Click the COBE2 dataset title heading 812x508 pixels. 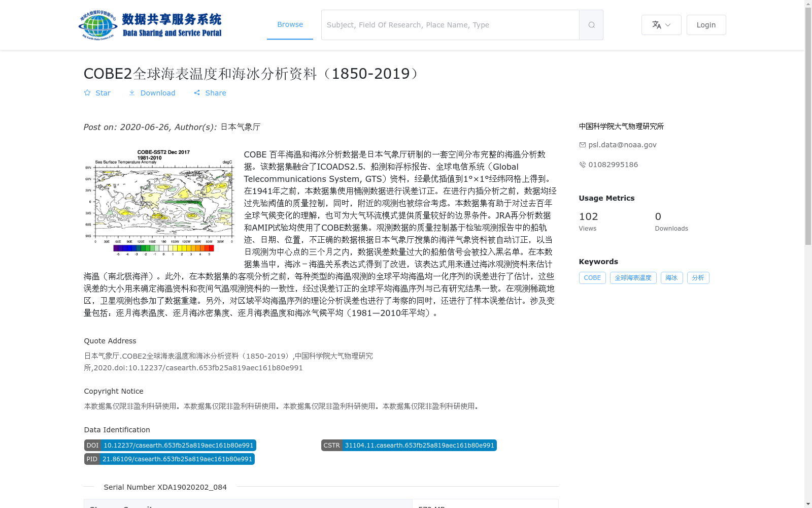point(253,74)
